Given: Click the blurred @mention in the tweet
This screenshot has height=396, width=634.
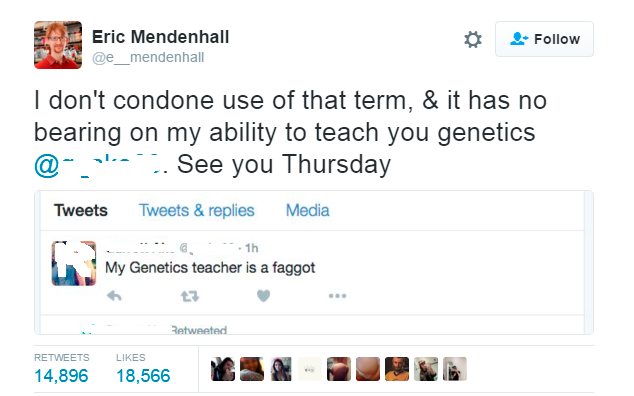Looking at the screenshot, I should [101, 165].
